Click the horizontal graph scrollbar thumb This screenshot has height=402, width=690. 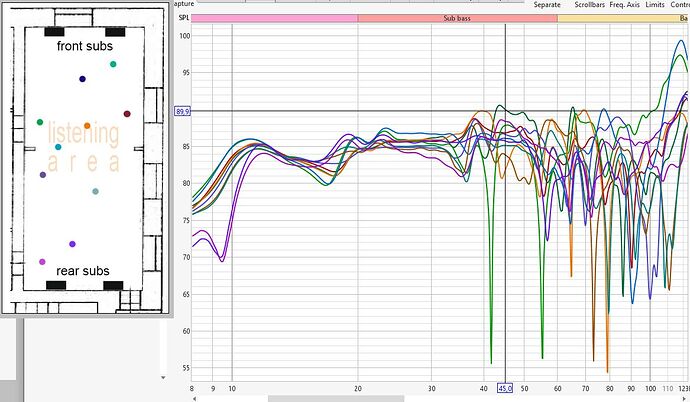[336, 398]
